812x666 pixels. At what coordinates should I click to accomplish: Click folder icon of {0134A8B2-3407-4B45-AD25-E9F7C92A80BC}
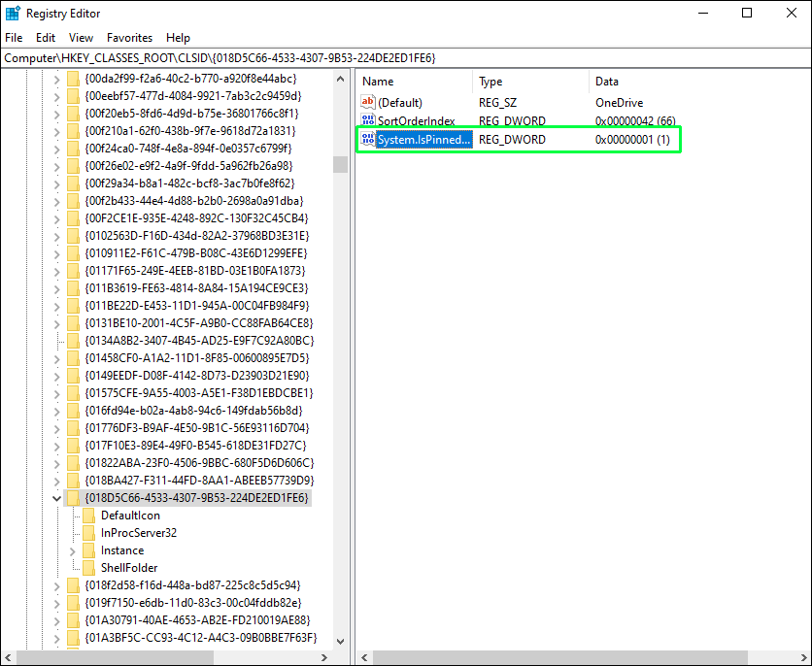pyautogui.click(x=73, y=341)
